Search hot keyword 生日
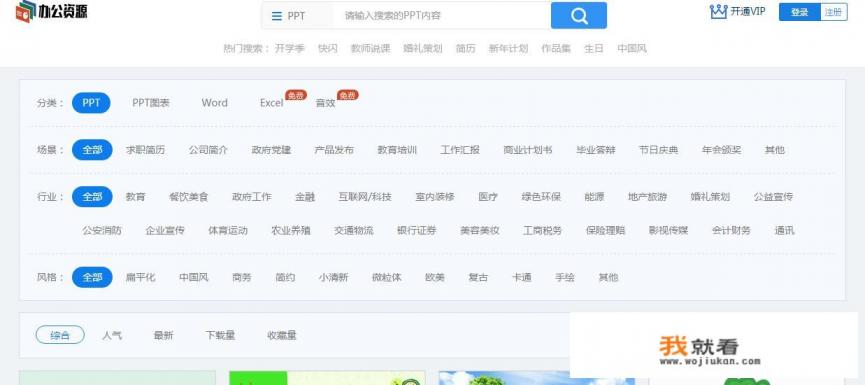Image resolution: width=865 pixels, height=385 pixels. click(594, 49)
